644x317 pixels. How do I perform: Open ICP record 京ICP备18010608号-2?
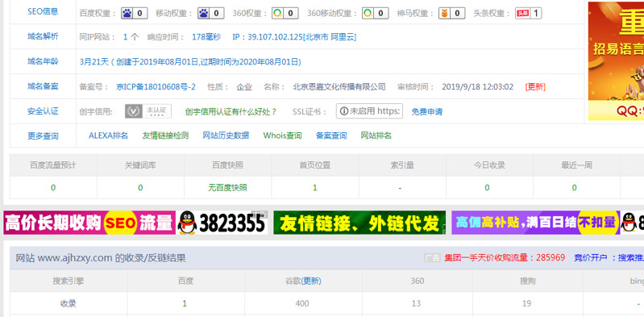coord(156,87)
